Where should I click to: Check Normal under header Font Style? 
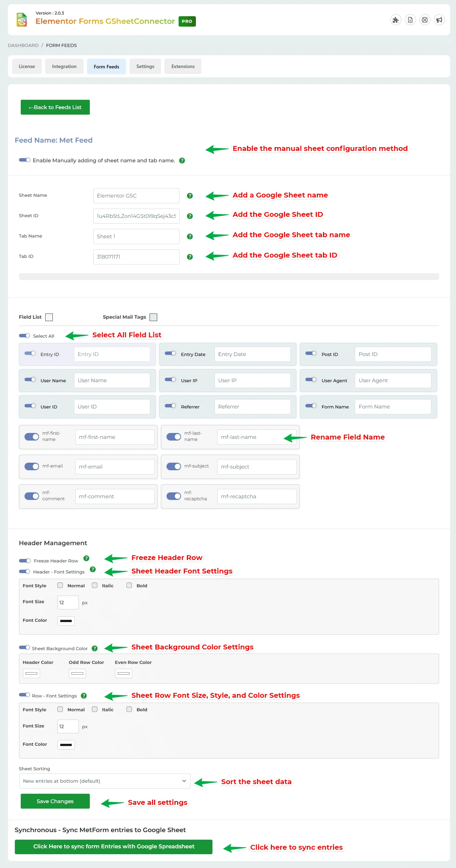click(60, 585)
